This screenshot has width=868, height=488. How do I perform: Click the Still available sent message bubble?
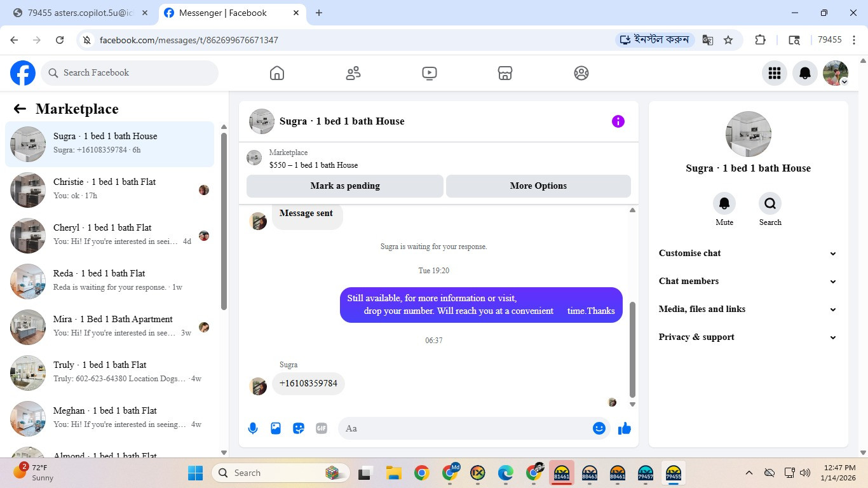481,305
